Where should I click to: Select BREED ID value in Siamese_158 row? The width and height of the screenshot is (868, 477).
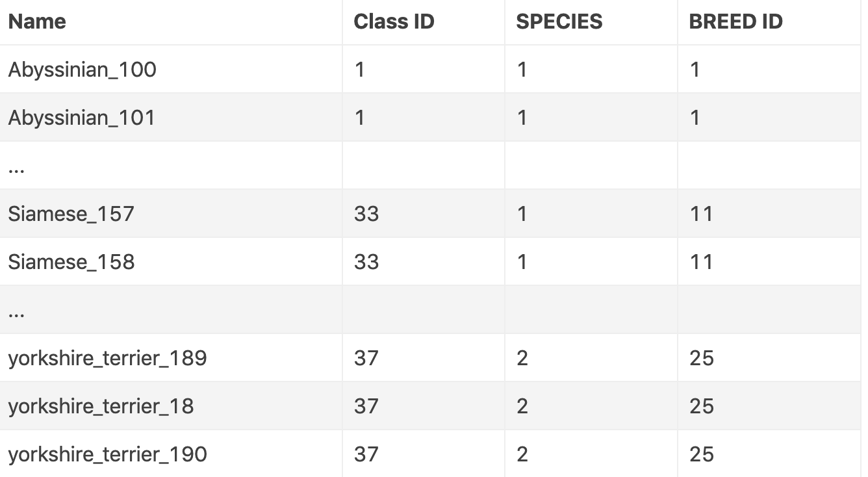click(x=701, y=262)
